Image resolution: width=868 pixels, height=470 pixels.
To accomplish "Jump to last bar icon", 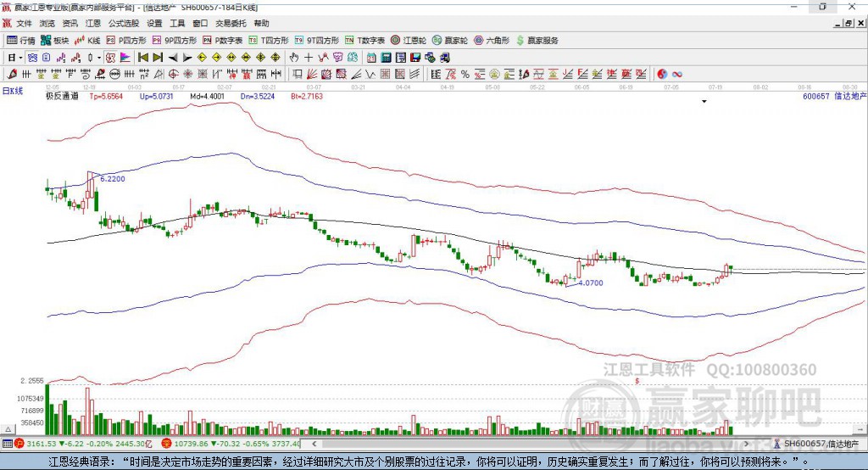I will [x=158, y=58].
